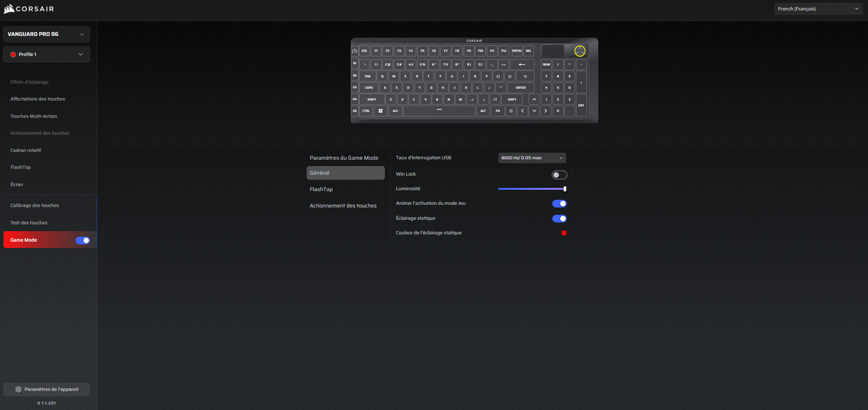
Task: Open the VANGUARD PRO 96 device dropdown
Action: (x=46, y=34)
